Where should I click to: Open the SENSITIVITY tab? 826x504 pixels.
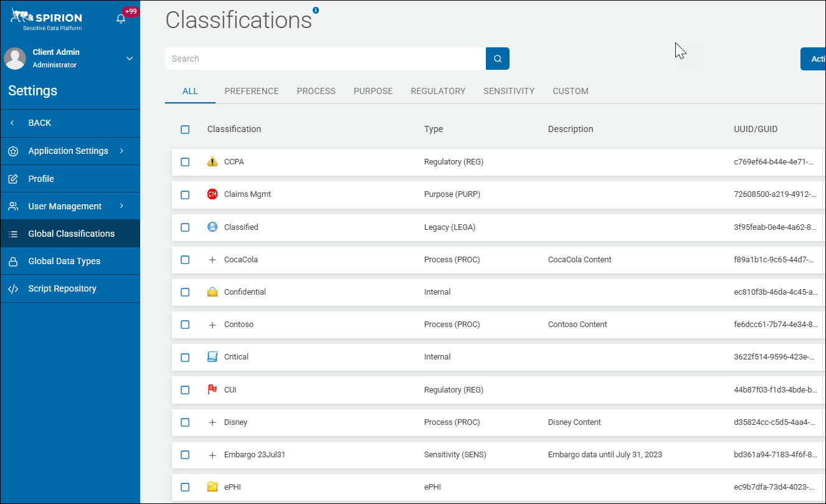click(509, 91)
